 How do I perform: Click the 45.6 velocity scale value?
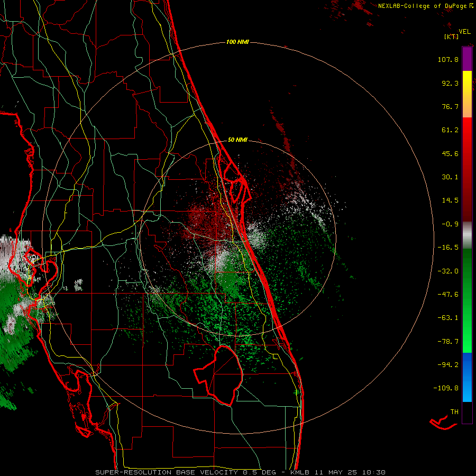pos(450,153)
